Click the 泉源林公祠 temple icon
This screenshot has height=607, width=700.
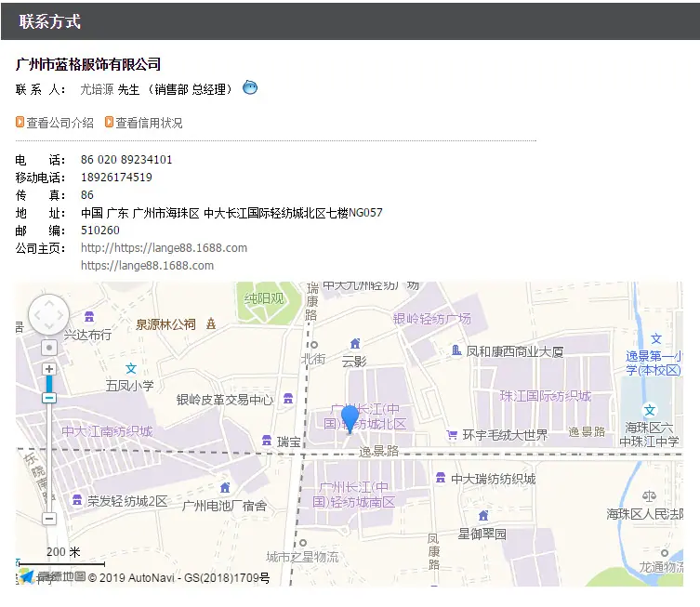pyautogui.click(x=211, y=324)
